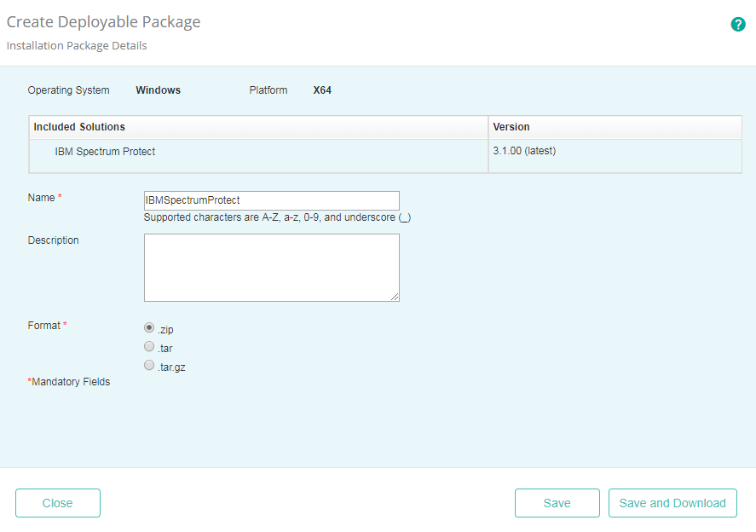This screenshot has height=532, width=756.
Task: Select the .tar format option
Action: (x=148, y=346)
